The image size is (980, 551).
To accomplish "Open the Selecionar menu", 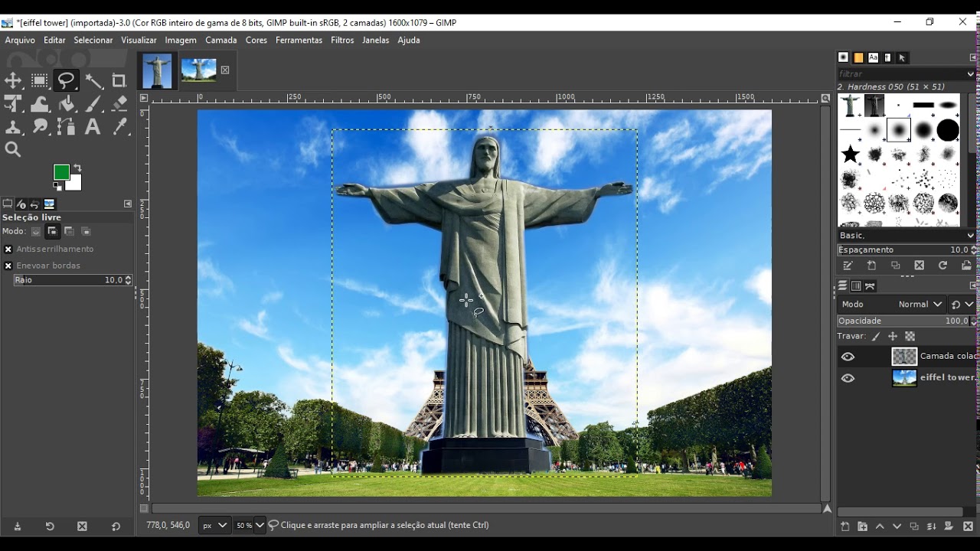I will pos(93,40).
